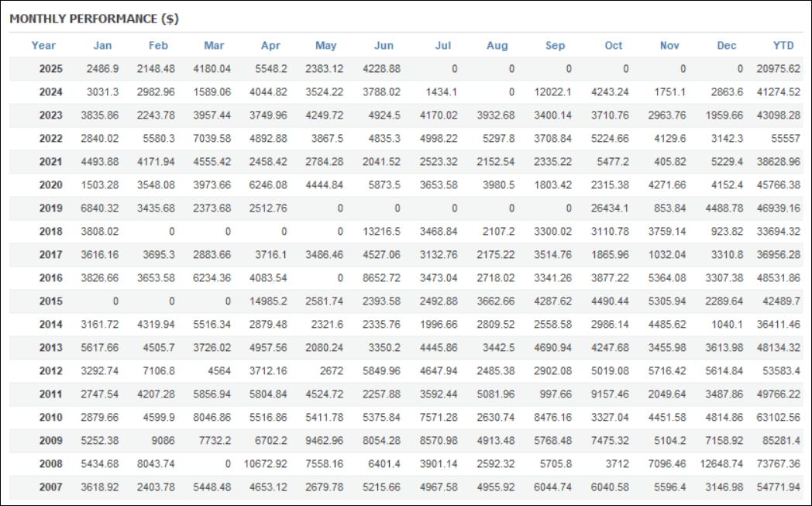Click the YTD column header
812x506 pixels.
click(x=783, y=46)
